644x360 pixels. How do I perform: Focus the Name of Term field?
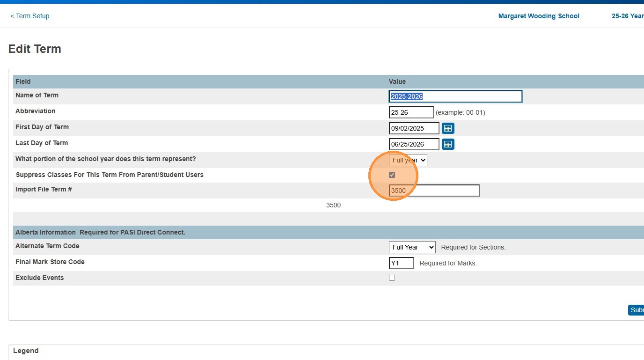(455, 96)
